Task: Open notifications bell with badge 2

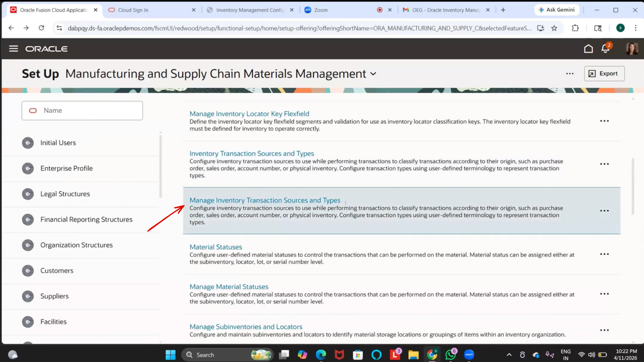Action: pos(606,48)
